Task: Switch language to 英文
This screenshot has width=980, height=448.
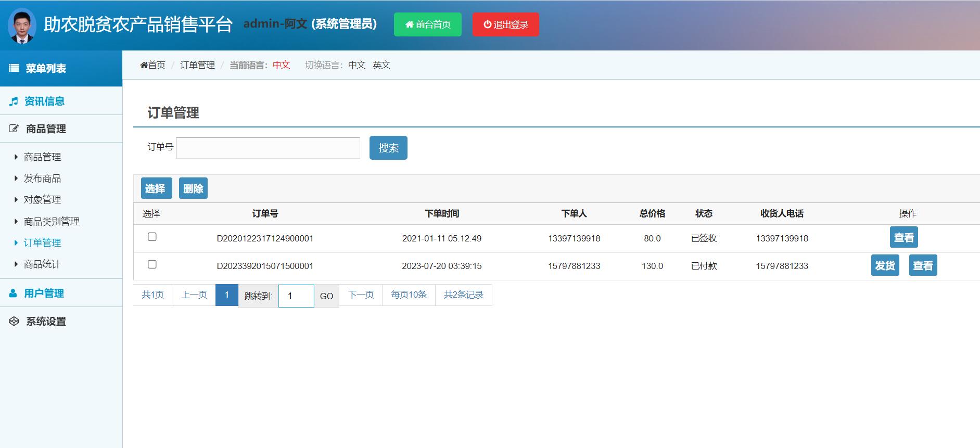Action: (381, 65)
